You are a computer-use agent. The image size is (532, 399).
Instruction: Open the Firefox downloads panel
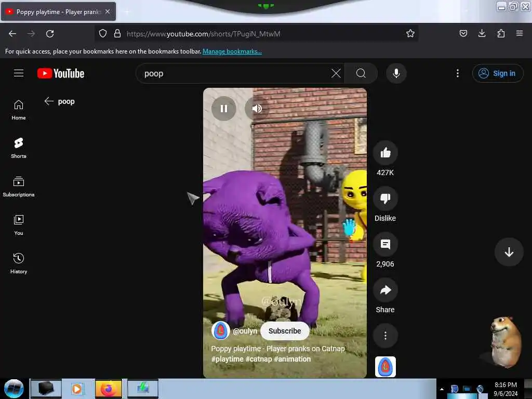tap(482, 34)
